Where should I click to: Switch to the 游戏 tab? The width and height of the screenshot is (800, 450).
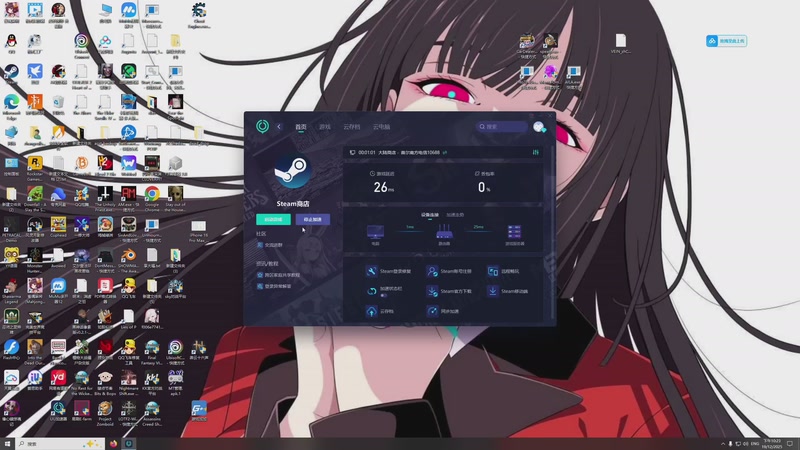click(x=324, y=127)
